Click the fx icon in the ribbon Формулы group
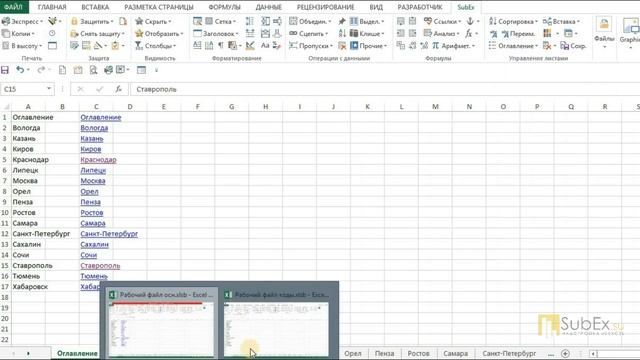Screen dimensions: 640x360 469,33
